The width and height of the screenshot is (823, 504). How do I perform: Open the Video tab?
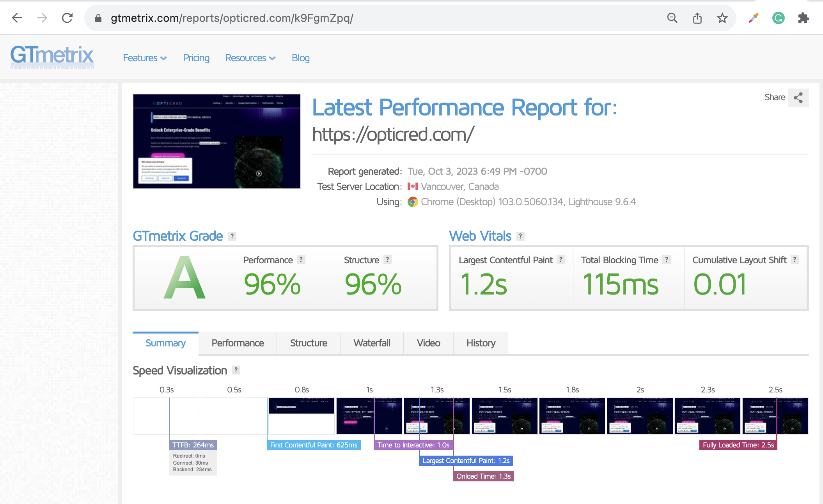click(428, 343)
